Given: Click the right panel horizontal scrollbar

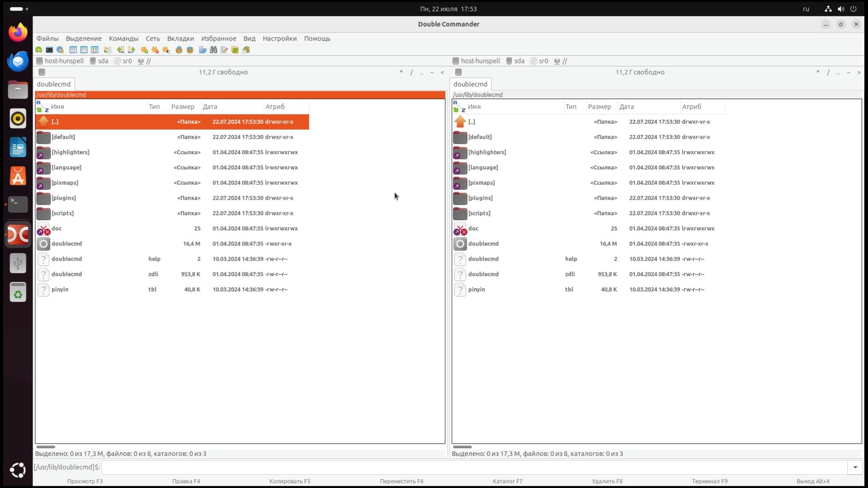Looking at the screenshot, I should pos(462,447).
